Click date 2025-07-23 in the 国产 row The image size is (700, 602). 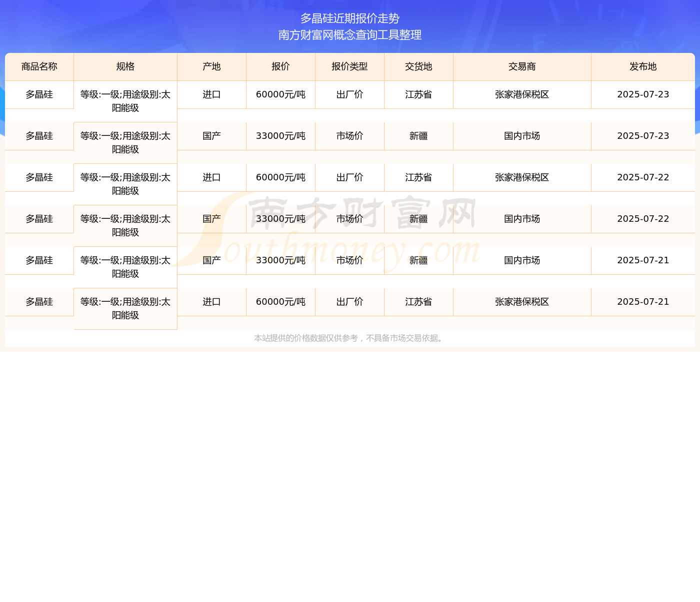pyautogui.click(x=643, y=136)
